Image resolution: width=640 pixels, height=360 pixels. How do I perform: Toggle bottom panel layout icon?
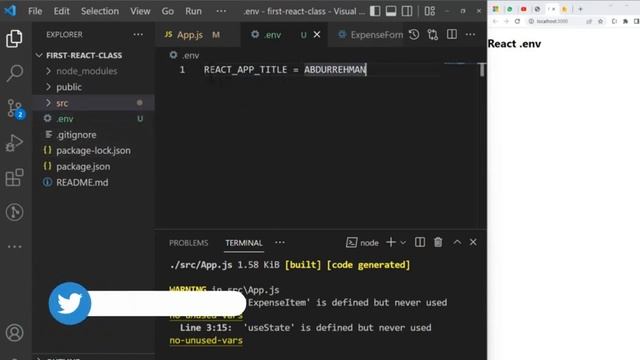[391, 11]
